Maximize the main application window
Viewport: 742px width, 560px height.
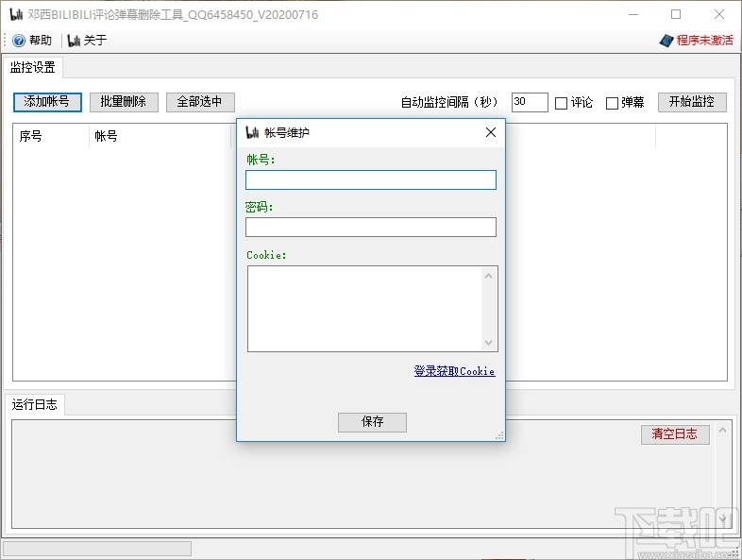(676, 15)
